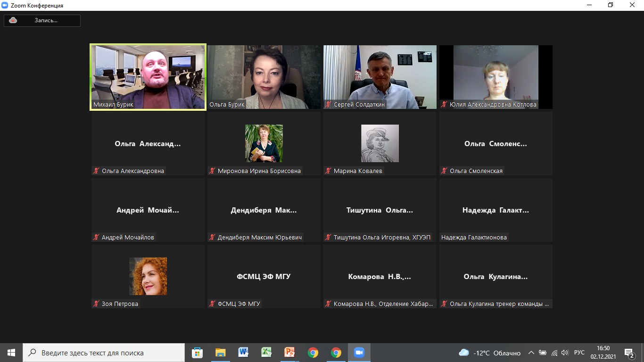The image size is (644, 362).
Task: Click the network tray icon
Action: [554, 353]
